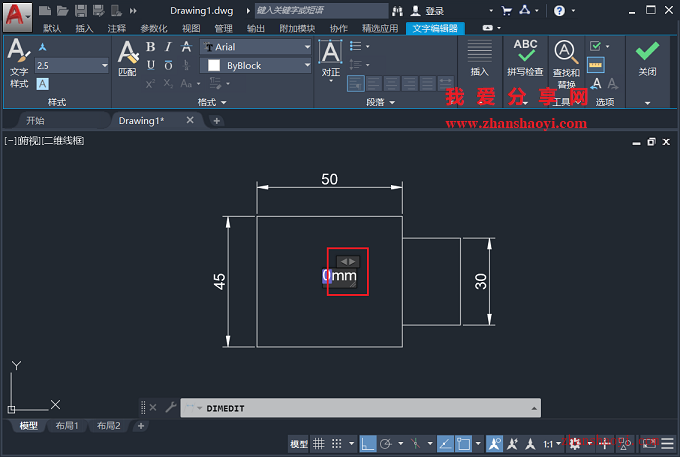
Task: Toggle Ortho mode in status bar
Action: pos(368,444)
